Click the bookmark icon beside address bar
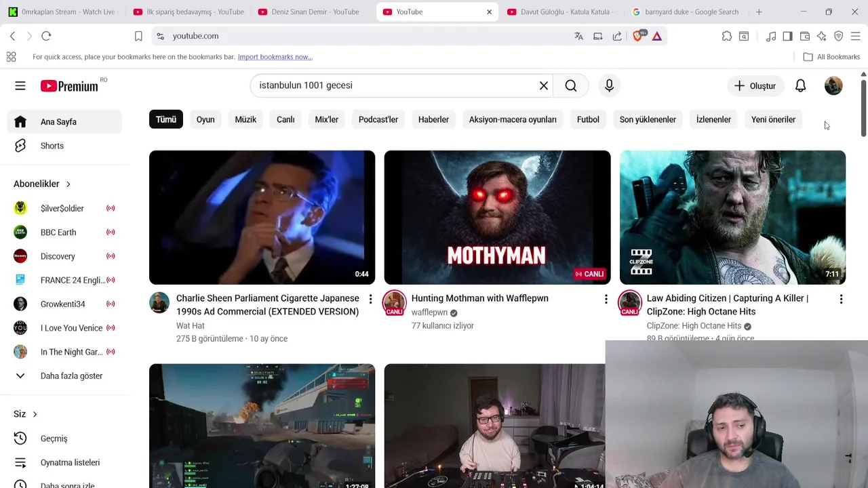 pos(138,36)
